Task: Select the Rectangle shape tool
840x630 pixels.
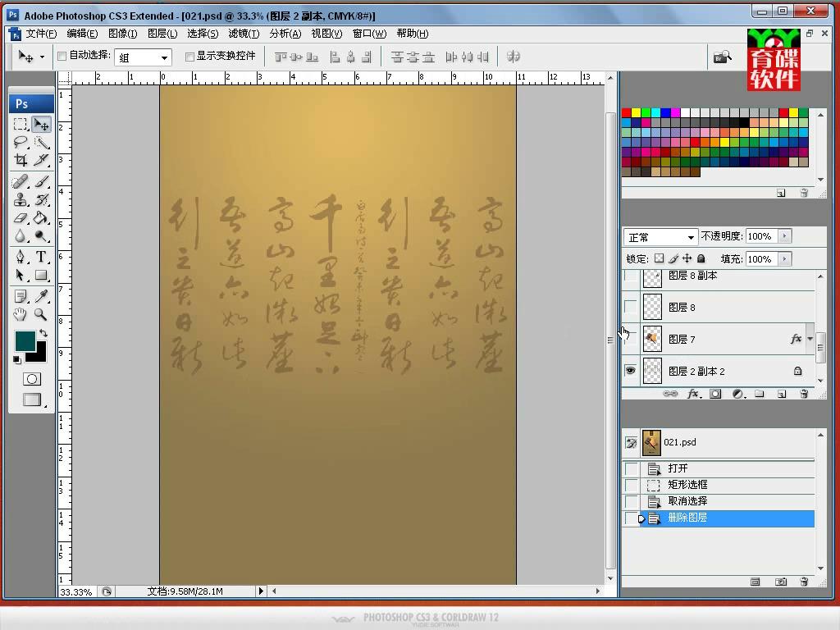Action: click(x=41, y=276)
